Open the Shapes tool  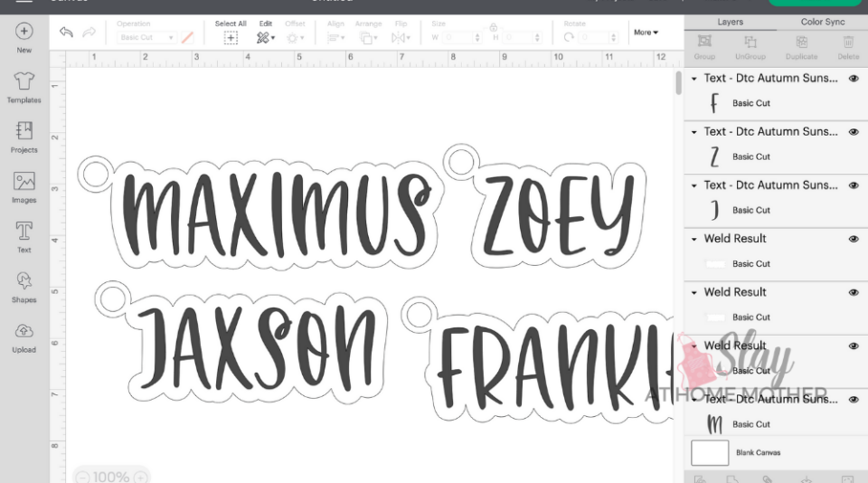(24, 285)
